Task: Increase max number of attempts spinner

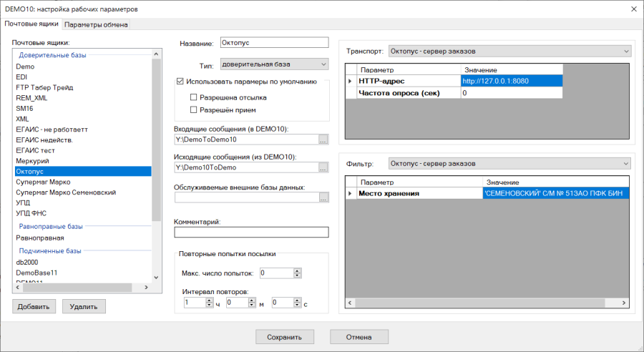Action: click(298, 270)
